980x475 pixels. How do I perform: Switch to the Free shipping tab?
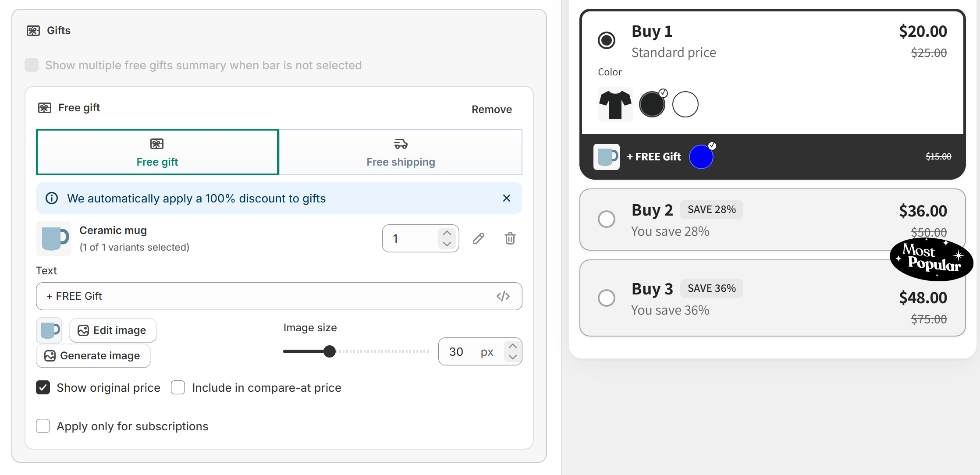pyautogui.click(x=401, y=152)
